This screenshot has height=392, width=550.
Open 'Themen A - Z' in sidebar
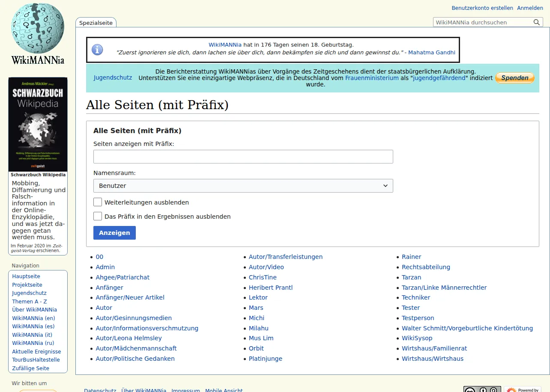[x=30, y=302]
